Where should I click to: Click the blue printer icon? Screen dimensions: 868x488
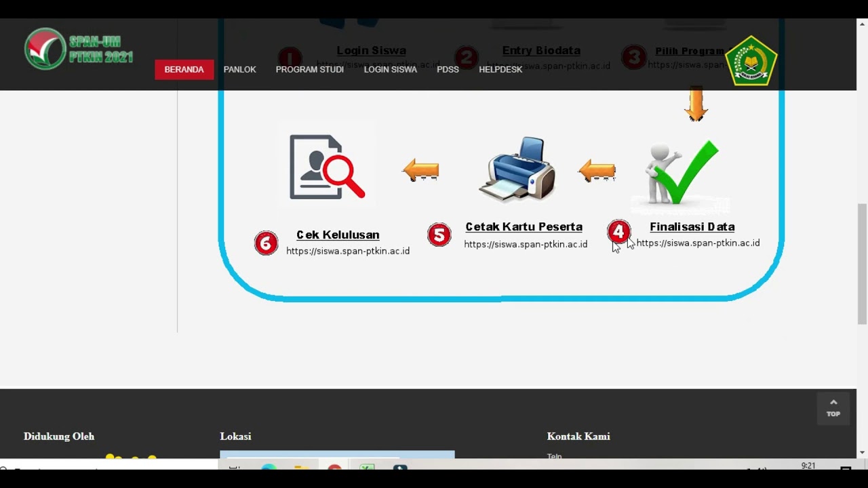point(517,169)
